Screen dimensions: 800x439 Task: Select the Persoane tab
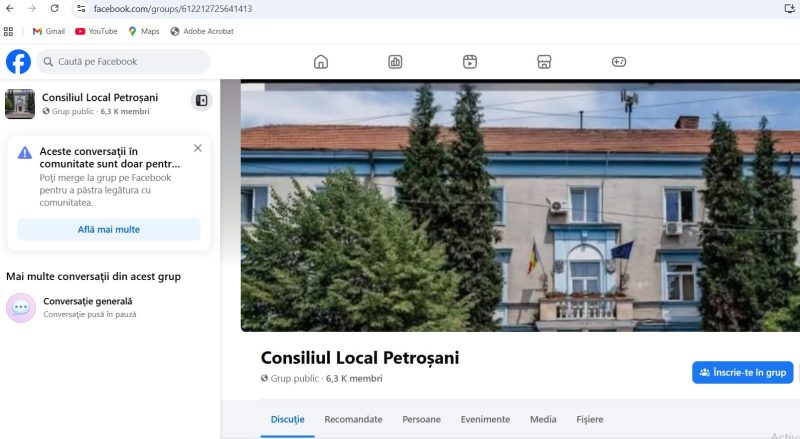click(421, 420)
